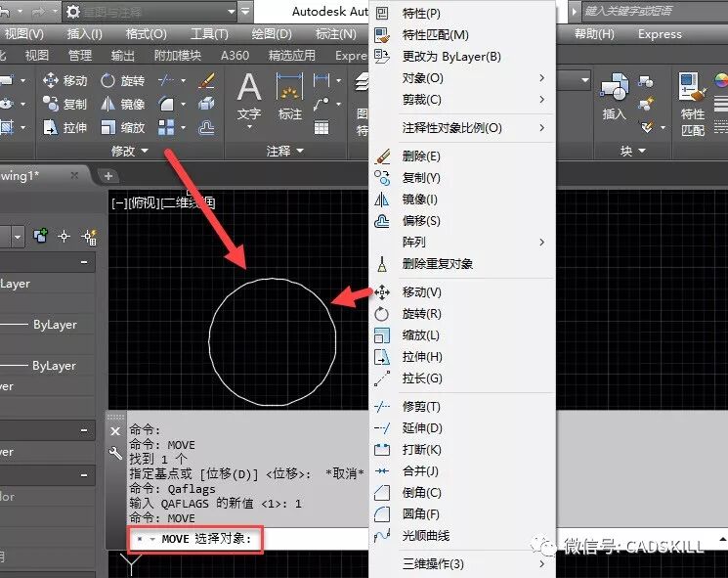
Task: Click the keyword search box in the title bar
Action: coord(654,11)
